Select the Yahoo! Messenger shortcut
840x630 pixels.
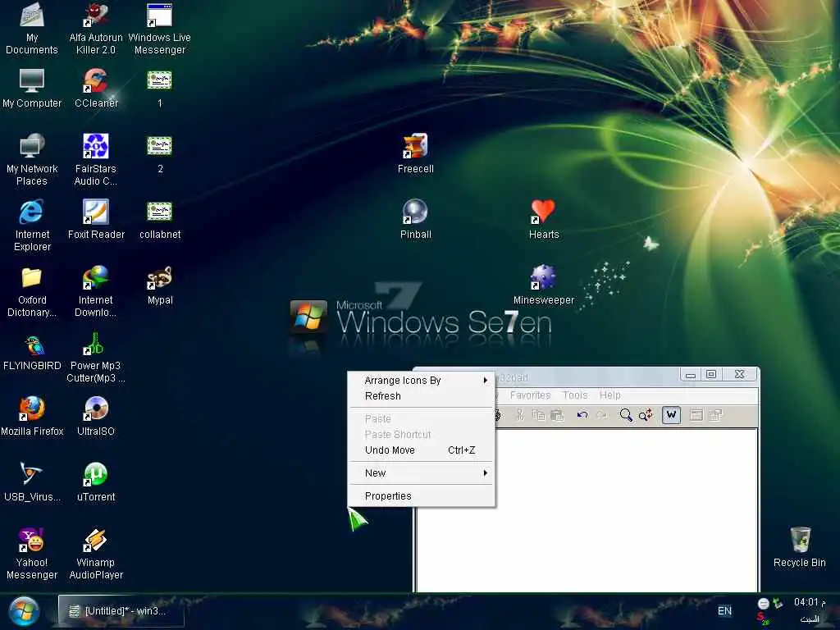pyautogui.click(x=32, y=554)
